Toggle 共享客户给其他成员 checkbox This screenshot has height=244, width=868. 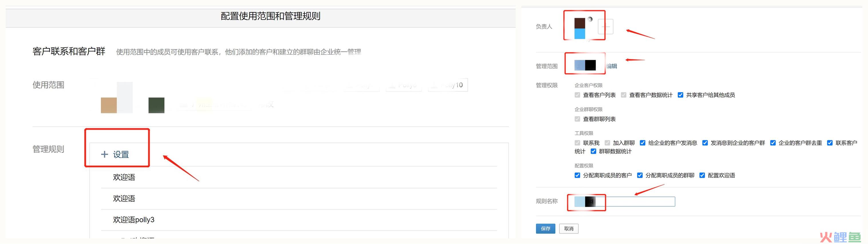point(680,95)
